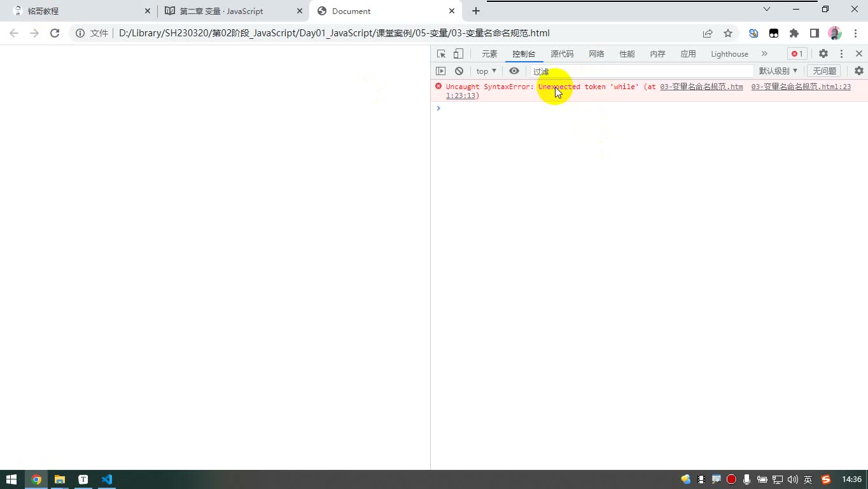
Task: Open the DevTools main settings gear
Action: (823, 54)
